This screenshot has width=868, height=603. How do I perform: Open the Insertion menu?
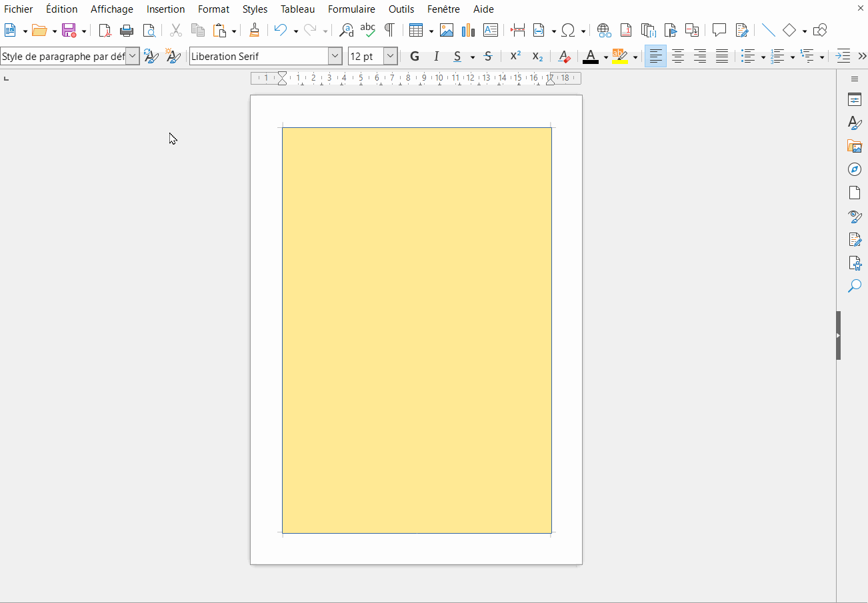pyautogui.click(x=165, y=9)
